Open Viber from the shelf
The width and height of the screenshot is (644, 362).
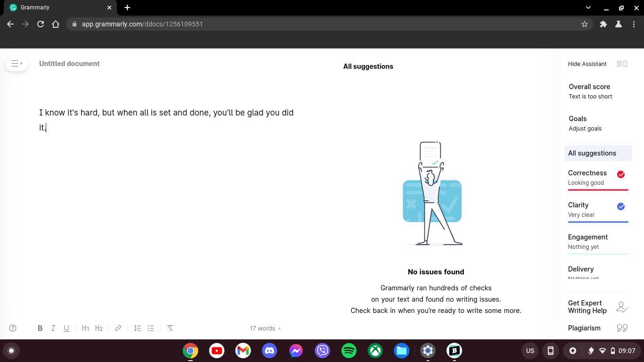pyautogui.click(x=322, y=351)
